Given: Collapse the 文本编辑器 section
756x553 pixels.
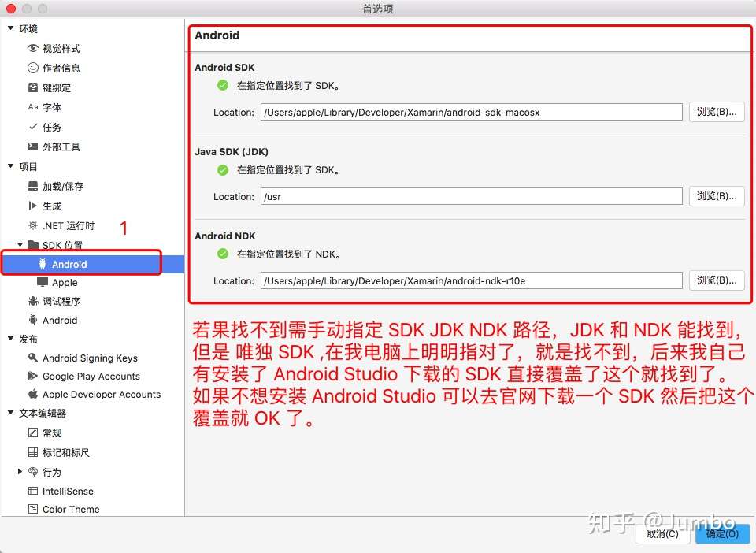Looking at the screenshot, I should 10,412.
